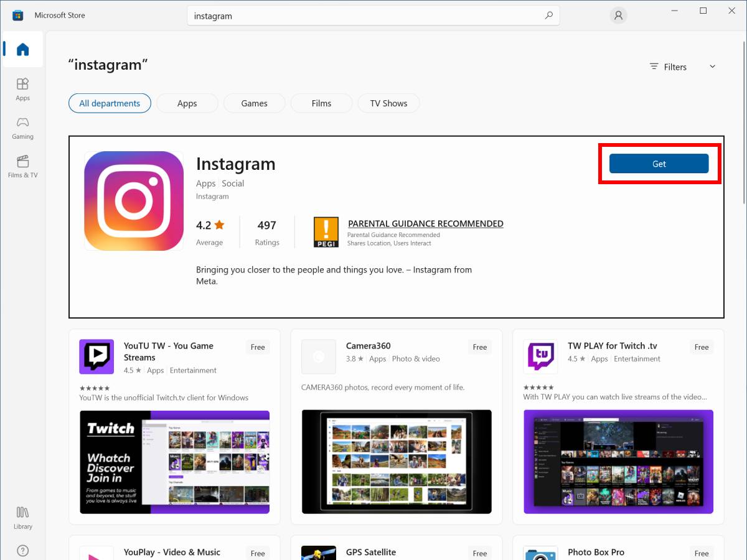
Task: Open the Apps section in sidebar
Action: [x=23, y=89]
